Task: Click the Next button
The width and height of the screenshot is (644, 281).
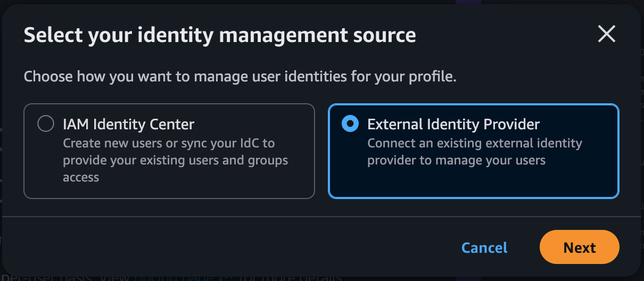Action: point(579,247)
